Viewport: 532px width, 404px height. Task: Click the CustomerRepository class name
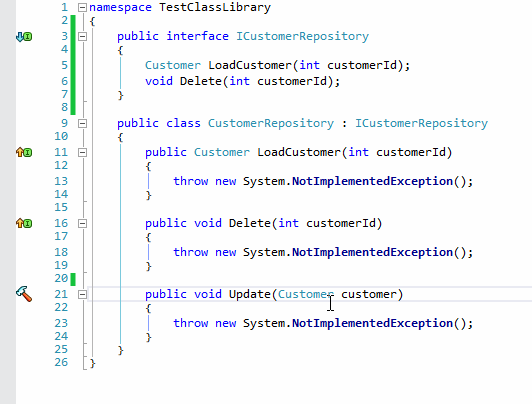pyautogui.click(x=271, y=123)
